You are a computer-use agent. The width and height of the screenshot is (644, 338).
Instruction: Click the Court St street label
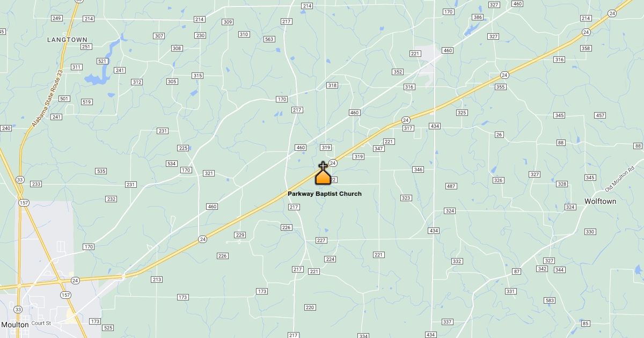pos(41,324)
